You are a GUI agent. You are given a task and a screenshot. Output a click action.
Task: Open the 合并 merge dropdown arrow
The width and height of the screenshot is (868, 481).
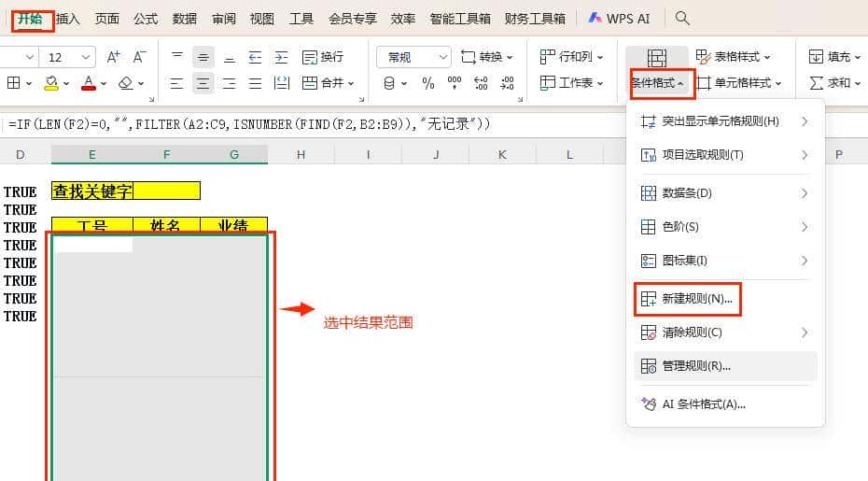[x=351, y=84]
